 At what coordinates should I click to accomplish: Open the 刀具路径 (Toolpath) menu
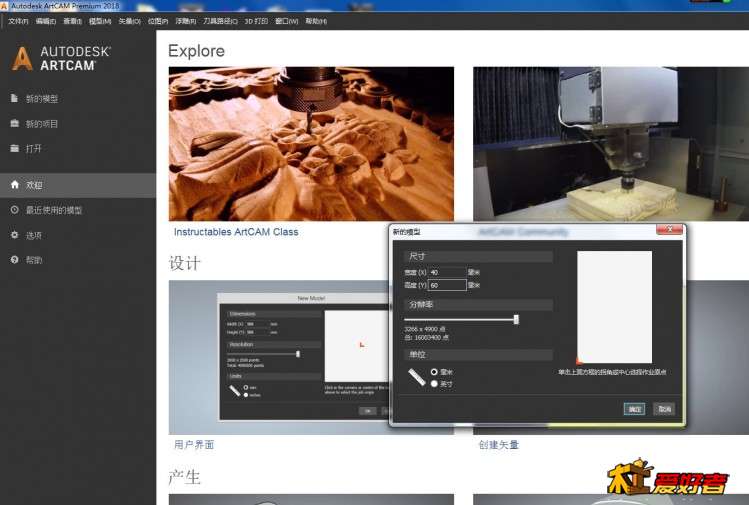(220, 21)
